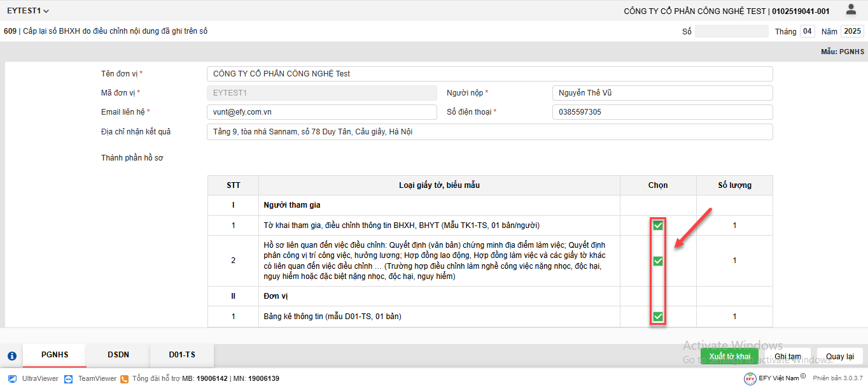
Task: Click the EFY Việt Nam logo
Action: point(750,378)
